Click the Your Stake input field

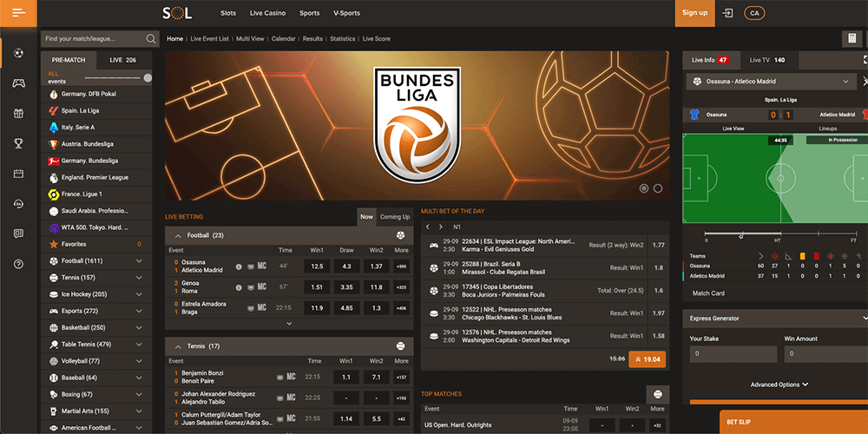pos(733,354)
